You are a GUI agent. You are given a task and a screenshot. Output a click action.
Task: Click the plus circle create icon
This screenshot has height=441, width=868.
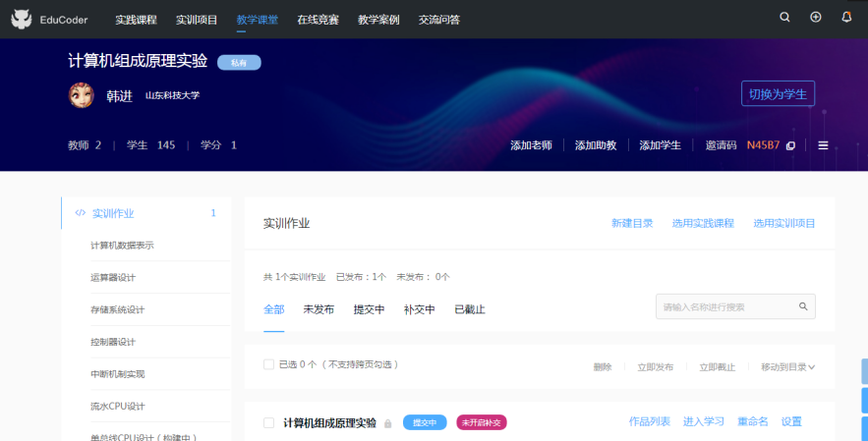(x=815, y=18)
